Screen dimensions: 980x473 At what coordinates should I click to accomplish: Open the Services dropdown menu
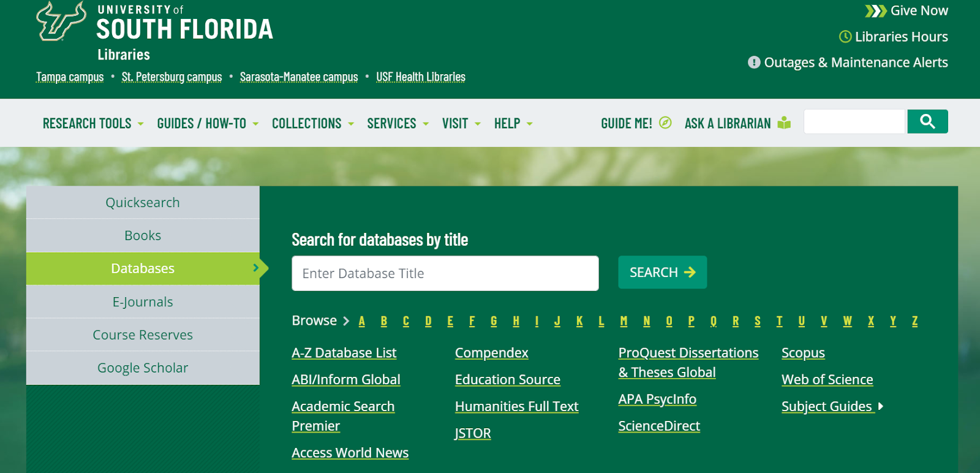point(398,124)
